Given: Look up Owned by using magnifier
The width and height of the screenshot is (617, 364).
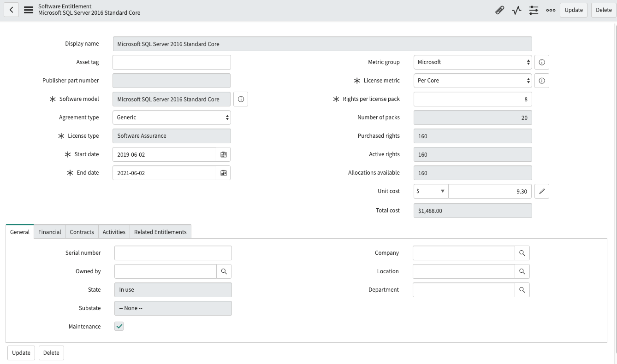Looking at the screenshot, I should (x=224, y=271).
